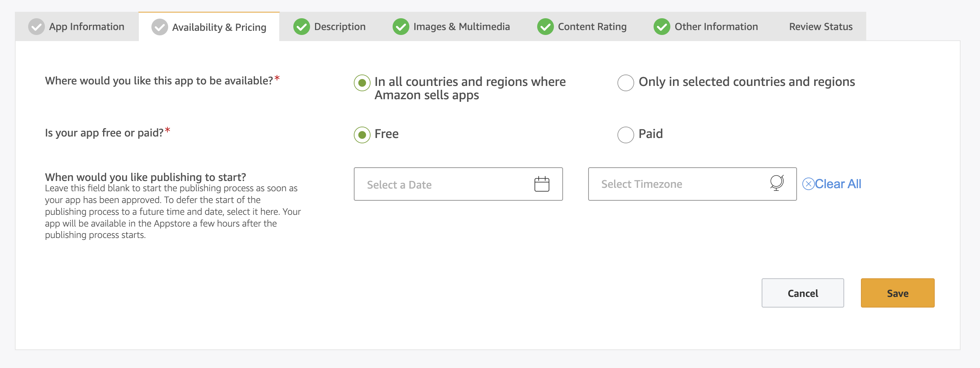The image size is (980, 368).
Task: Click the circled X icon beside Clear All
Action: click(808, 184)
